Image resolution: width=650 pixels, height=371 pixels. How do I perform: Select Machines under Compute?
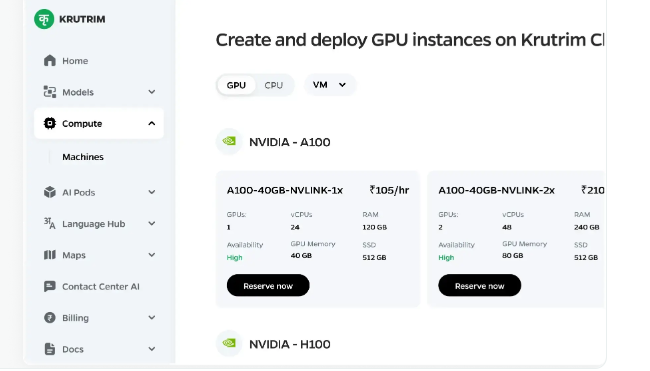[83, 157]
